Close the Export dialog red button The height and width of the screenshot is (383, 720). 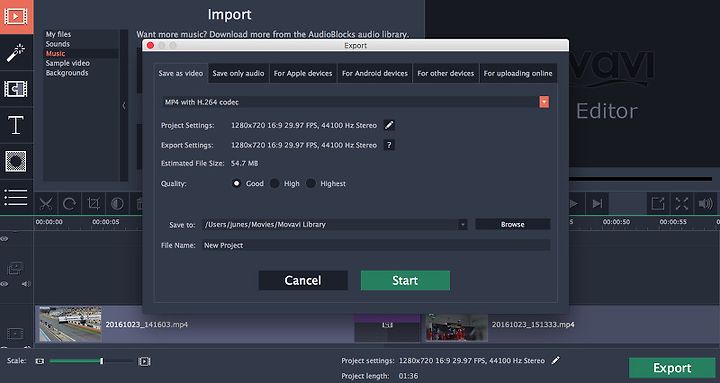pyautogui.click(x=150, y=45)
